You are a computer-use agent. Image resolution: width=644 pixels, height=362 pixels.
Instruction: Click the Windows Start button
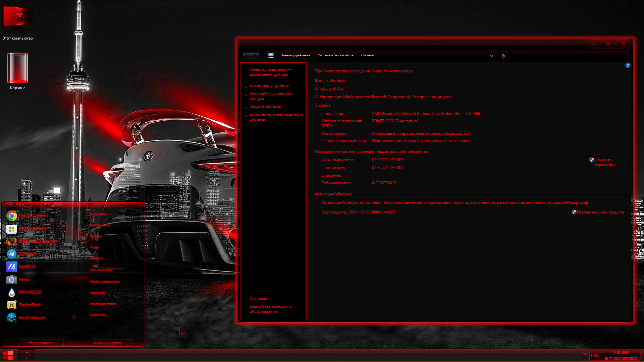8,355
